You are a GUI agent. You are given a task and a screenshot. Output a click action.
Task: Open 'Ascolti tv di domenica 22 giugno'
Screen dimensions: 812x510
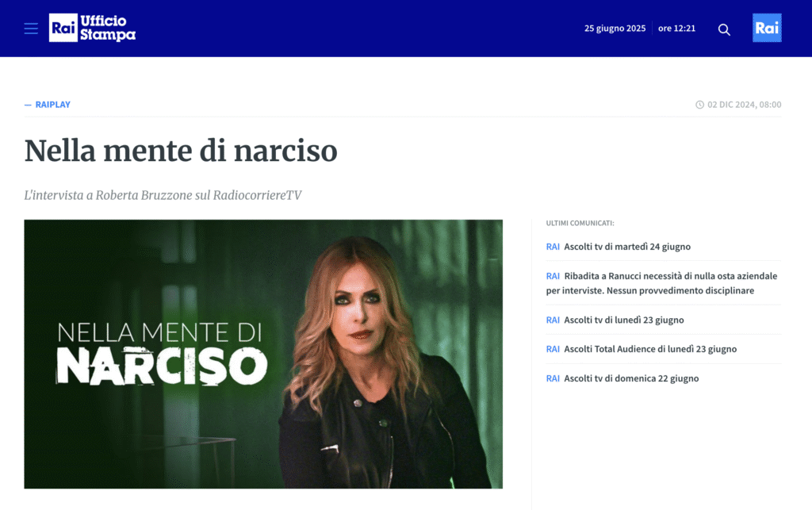[631, 378]
